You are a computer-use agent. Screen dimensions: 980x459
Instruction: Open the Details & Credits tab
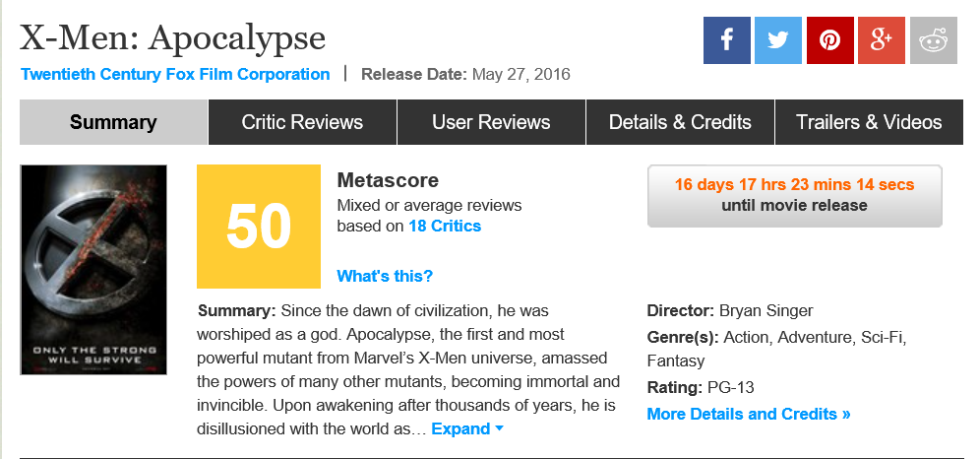click(680, 122)
